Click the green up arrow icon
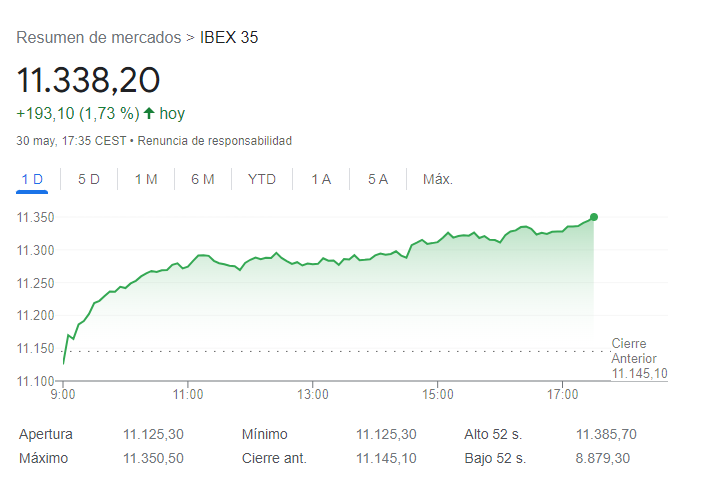 coord(149,114)
